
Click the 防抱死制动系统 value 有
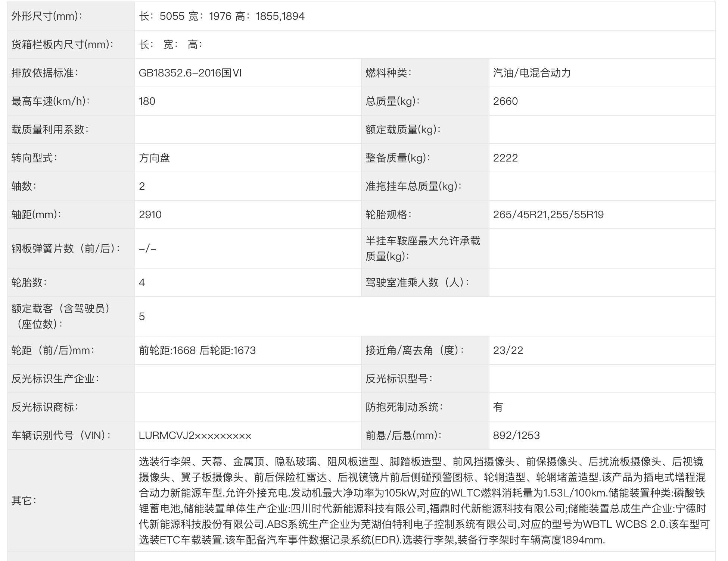498,407
